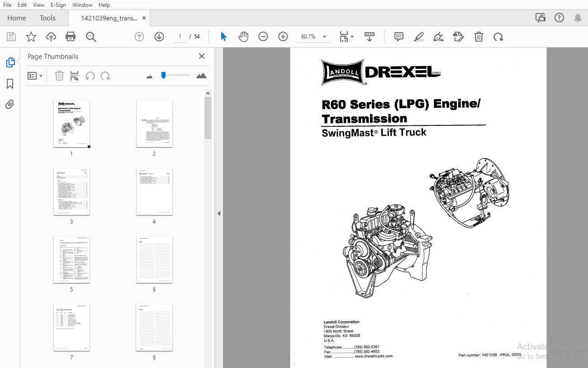Screen dimensions: 588x368
Task: Click the Edit PDF stamp icon
Action: pos(459,37)
